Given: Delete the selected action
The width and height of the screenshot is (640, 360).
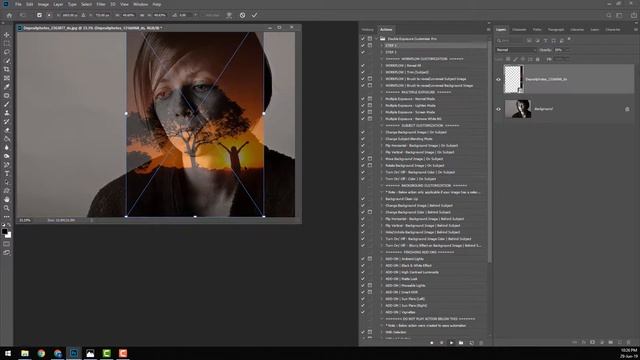Looking at the screenshot, I should (481, 343).
